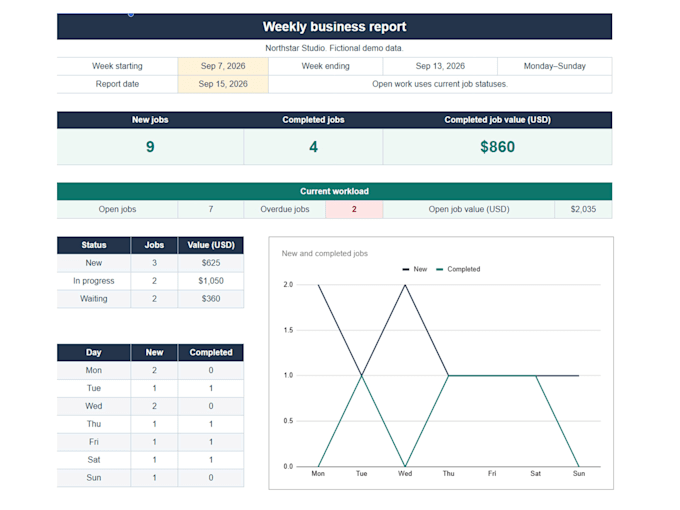This screenshot has height=510, width=680.
Task: Select the Week starting date cell Sep 7, 2026
Action: point(223,66)
